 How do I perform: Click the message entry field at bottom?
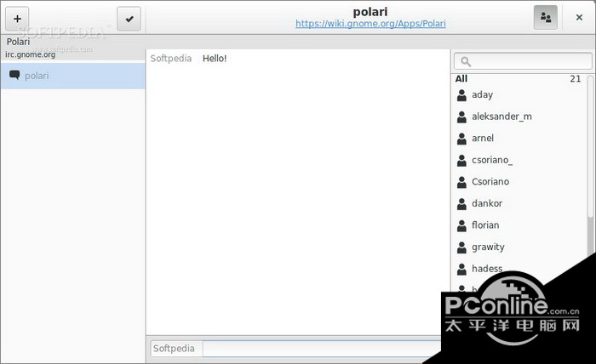323,349
